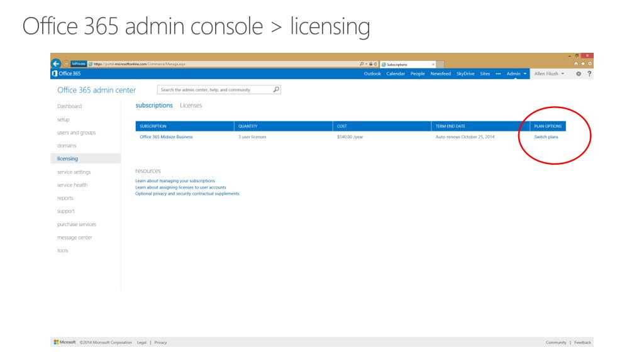The image size is (644, 362).
Task: Open Learn about assigning licenses to user accounts
Action: tap(180, 187)
